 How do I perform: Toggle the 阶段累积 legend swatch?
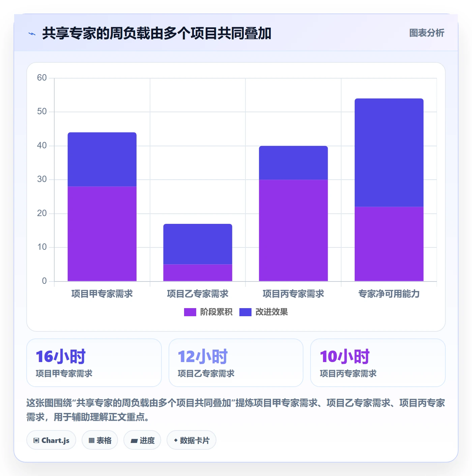coord(190,312)
